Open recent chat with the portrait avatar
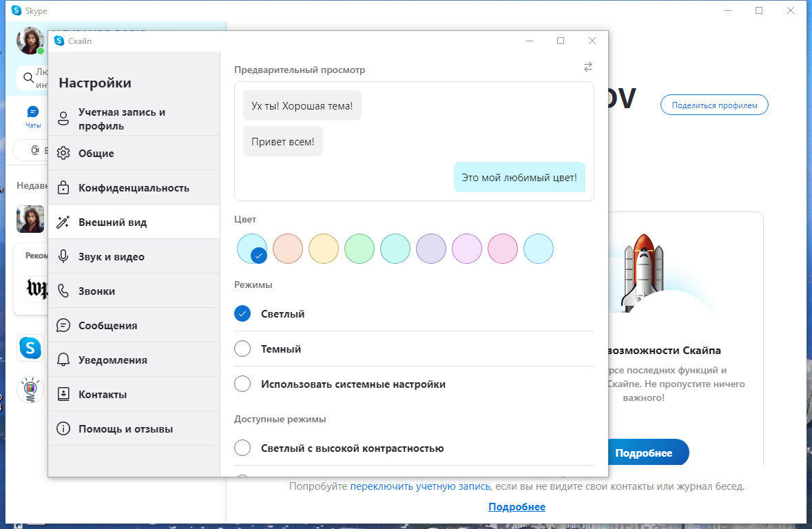 click(x=30, y=218)
